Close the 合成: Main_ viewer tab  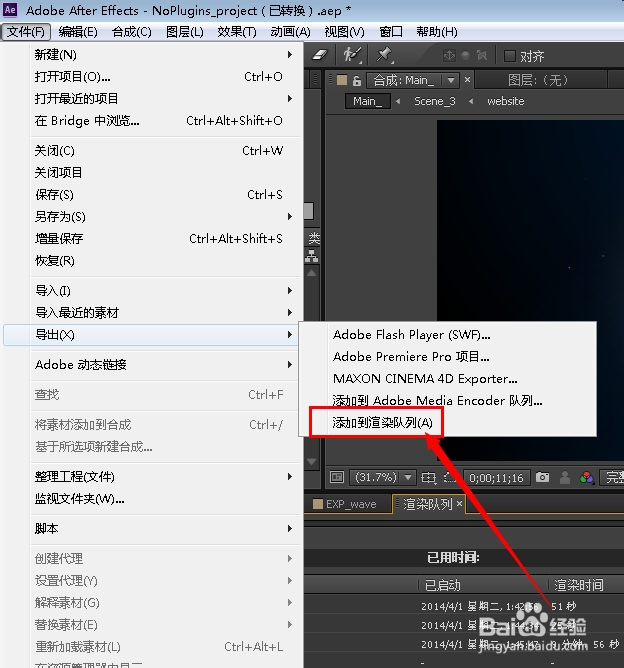click(467, 79)
